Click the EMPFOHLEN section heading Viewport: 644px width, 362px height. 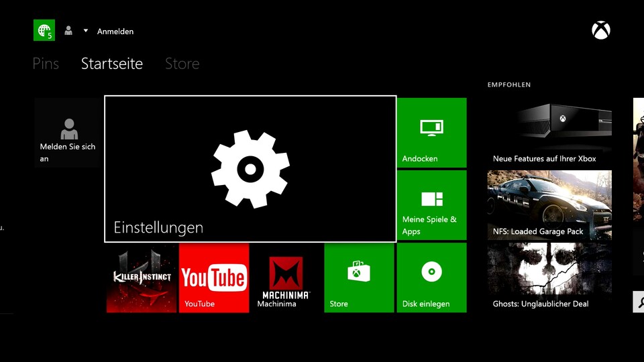509,84
